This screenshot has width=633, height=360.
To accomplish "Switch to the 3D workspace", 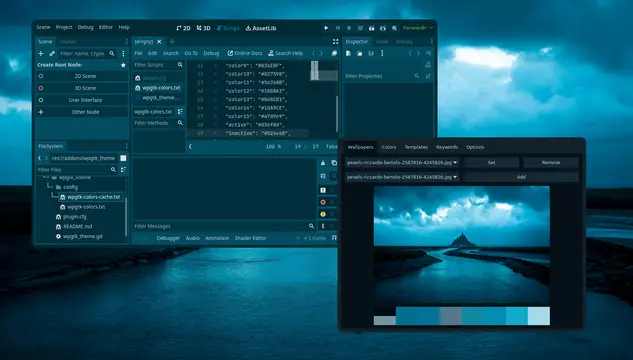I will 203,28.
